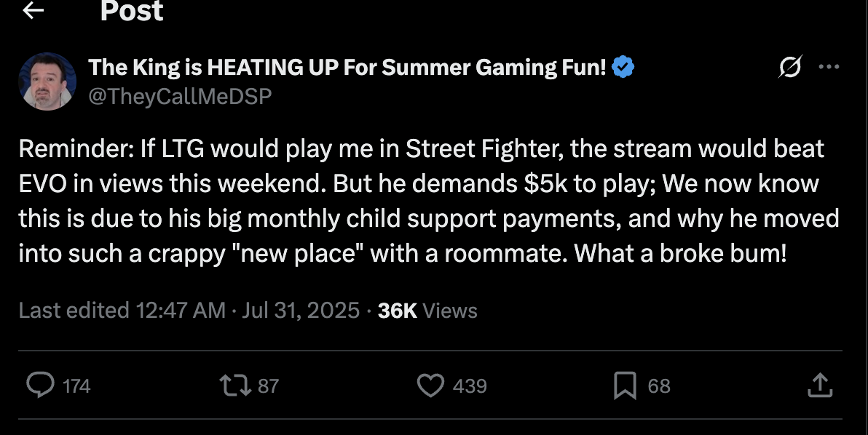Click the blue verified checkmark badge

tap(623, 68)
